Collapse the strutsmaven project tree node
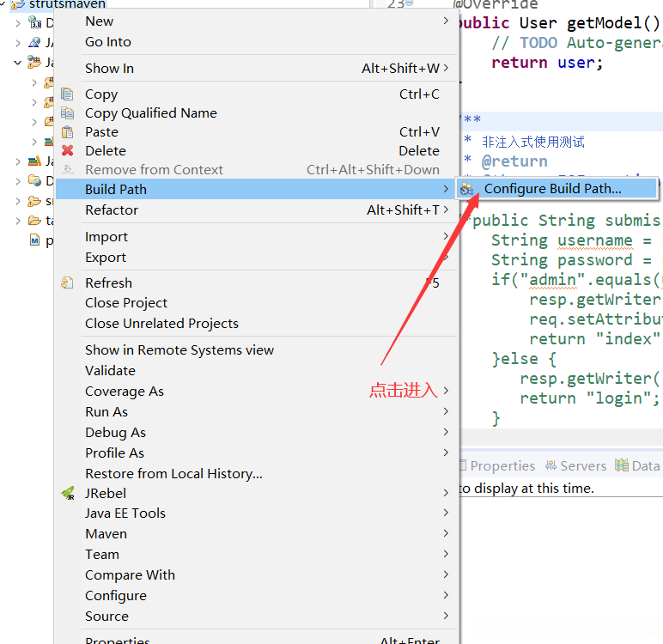The image size is (663, 644). [x=4, y=4]
